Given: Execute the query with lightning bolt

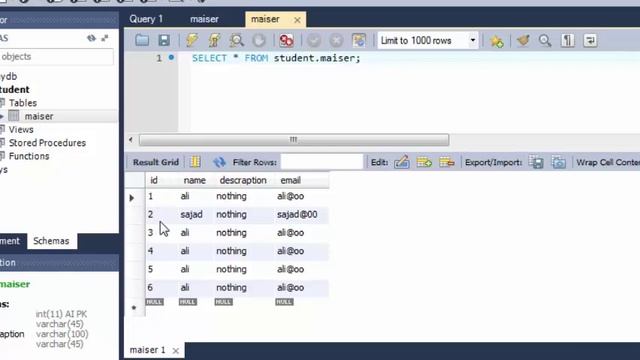Looking at the screenshot, I should [x=192, y=40].
